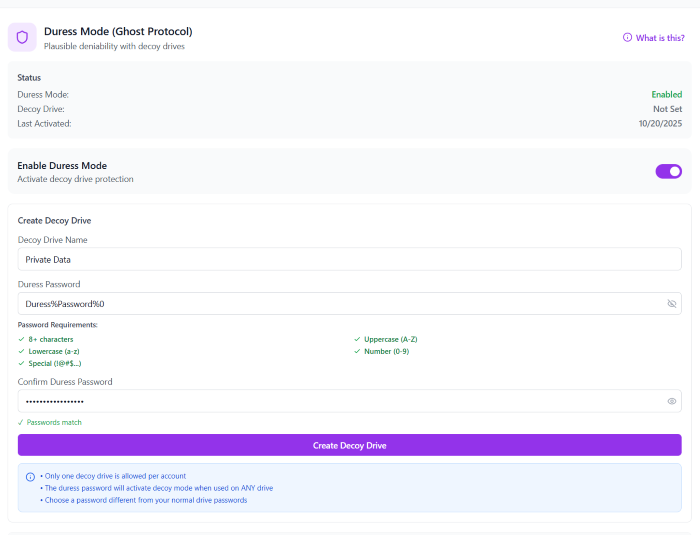Click the checkmark next to '8+ characters'

22,339
